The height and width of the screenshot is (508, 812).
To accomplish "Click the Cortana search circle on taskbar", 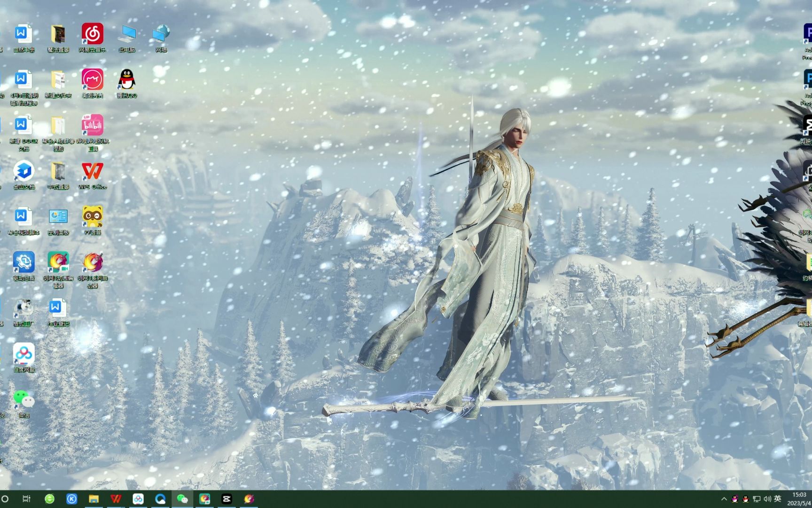I will pos(5,499).
